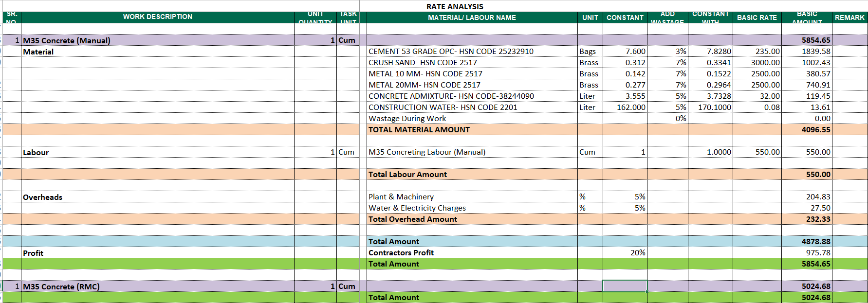The height and width of the screenshot is (303, 868).
Task: Click the CONSTRUCTION WATER material cell
Action: [472, 107]
